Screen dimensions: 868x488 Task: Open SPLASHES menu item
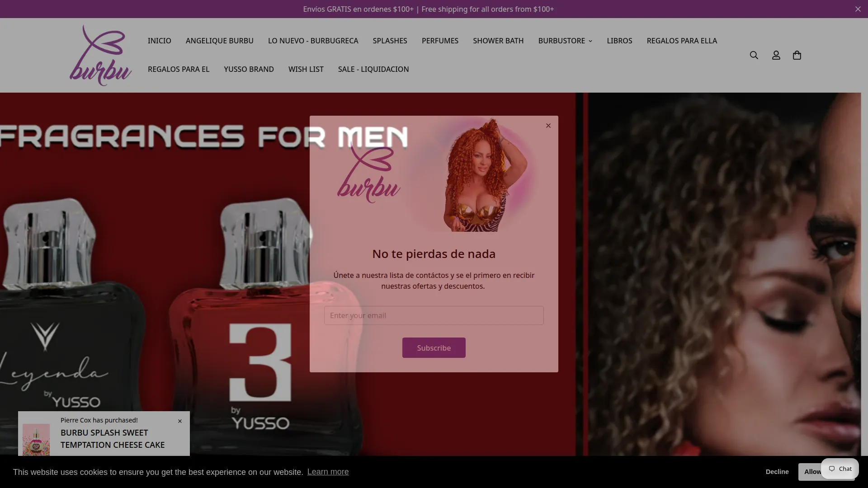click(x=390, y=41)
